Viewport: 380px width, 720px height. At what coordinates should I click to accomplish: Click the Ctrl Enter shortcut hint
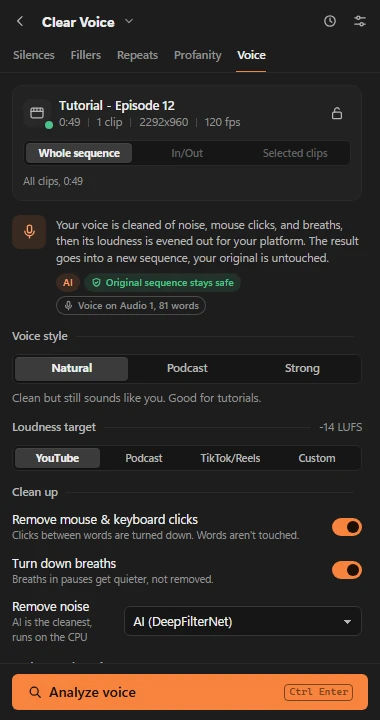318,692
